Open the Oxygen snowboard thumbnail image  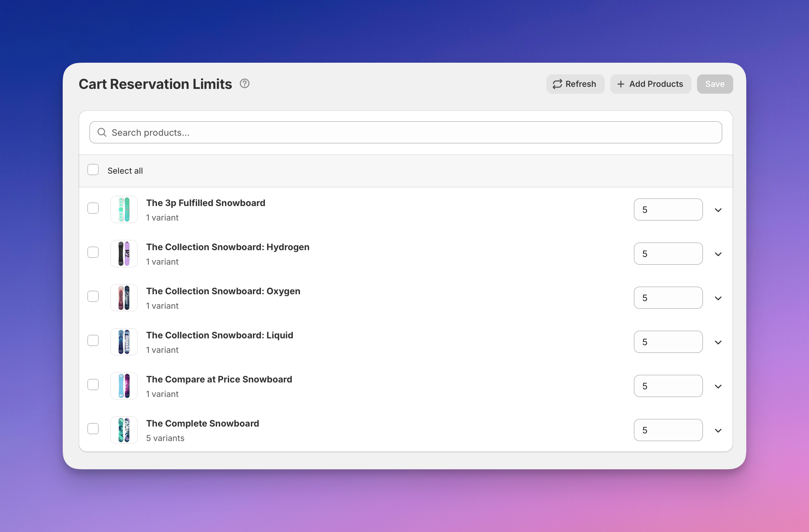pos(124,298)
